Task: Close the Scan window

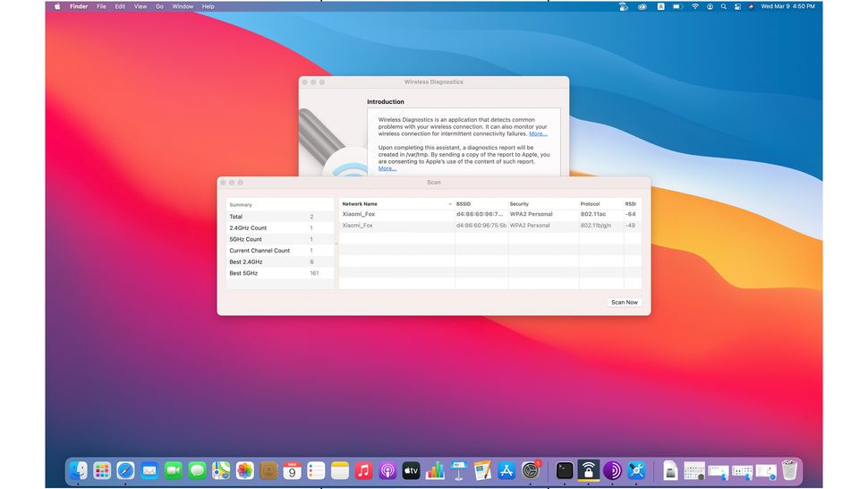Action: (223, 182)
